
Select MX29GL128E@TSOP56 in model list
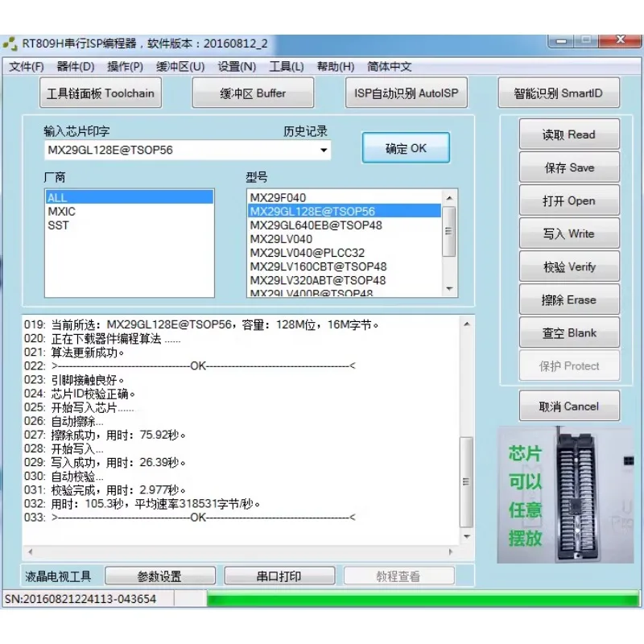[x=345, y=212]
